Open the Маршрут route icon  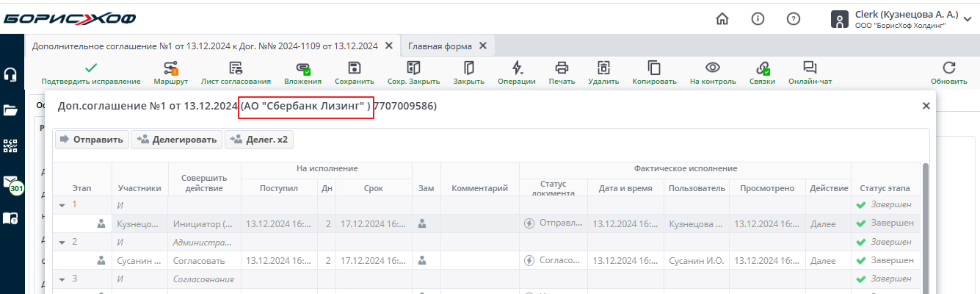[x=171, y=68]
